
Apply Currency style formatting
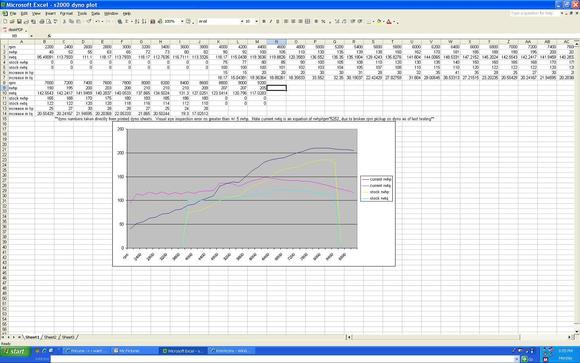(x=316, y=21)
